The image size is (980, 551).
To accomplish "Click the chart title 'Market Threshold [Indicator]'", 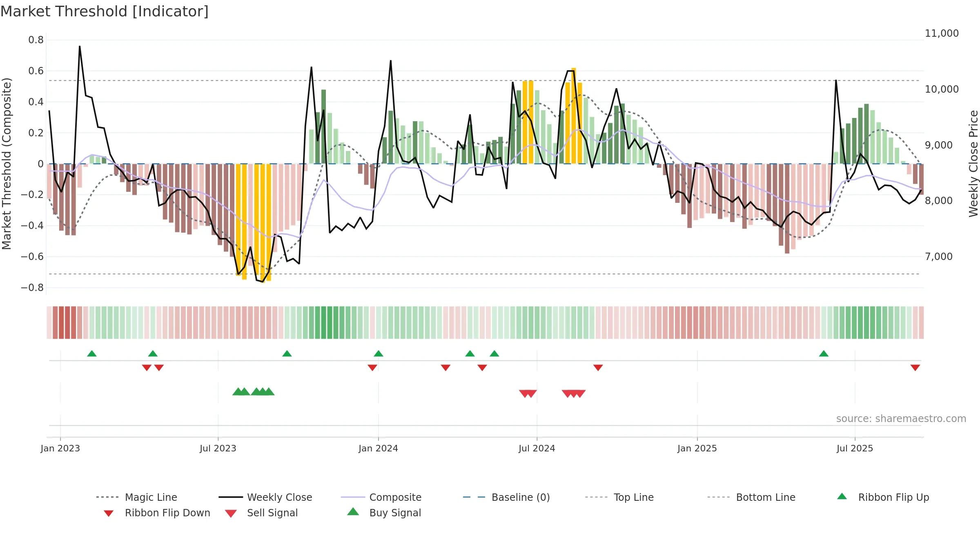I will (105, 11).
